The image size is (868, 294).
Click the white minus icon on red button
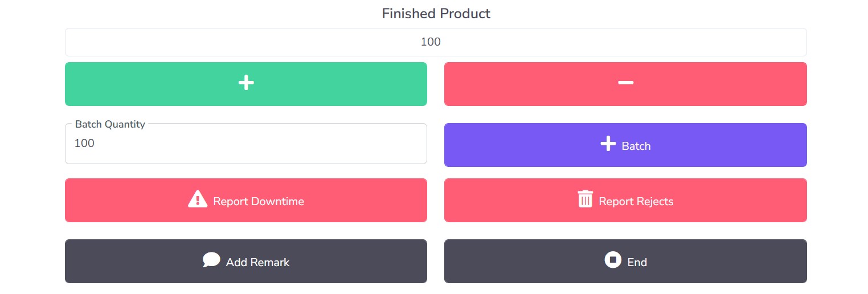[625, 83]
